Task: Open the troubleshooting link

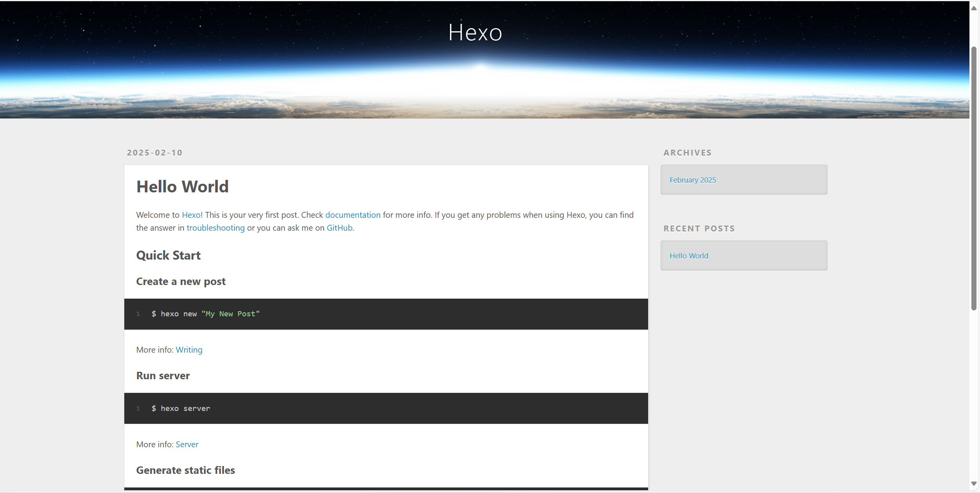Action: [215, 228]
